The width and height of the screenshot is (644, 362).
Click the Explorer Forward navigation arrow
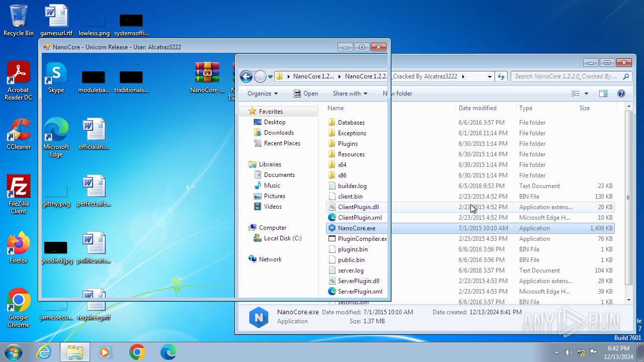pyautogui.click(x=260, y=76)
